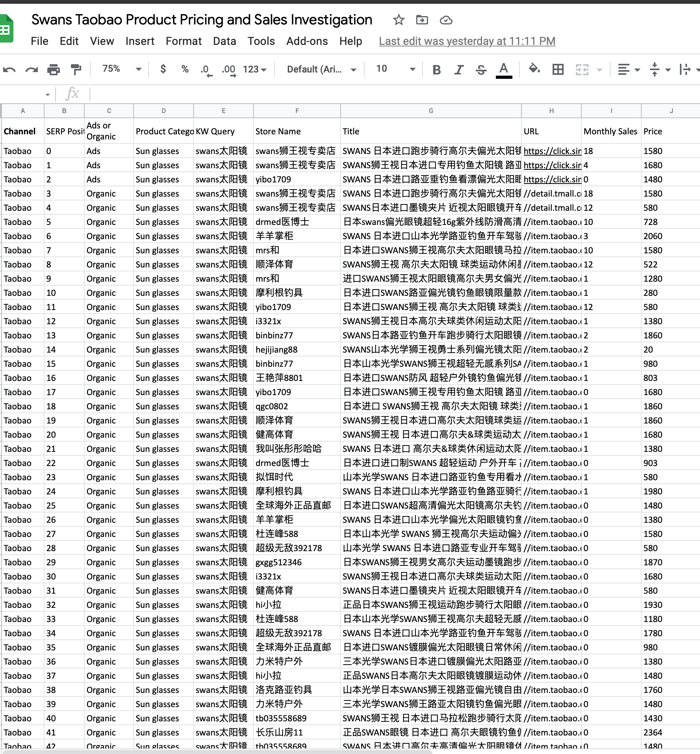Click the click.sin link in SERP row 2
700x754 pixels.
click(x=552, y=179)
